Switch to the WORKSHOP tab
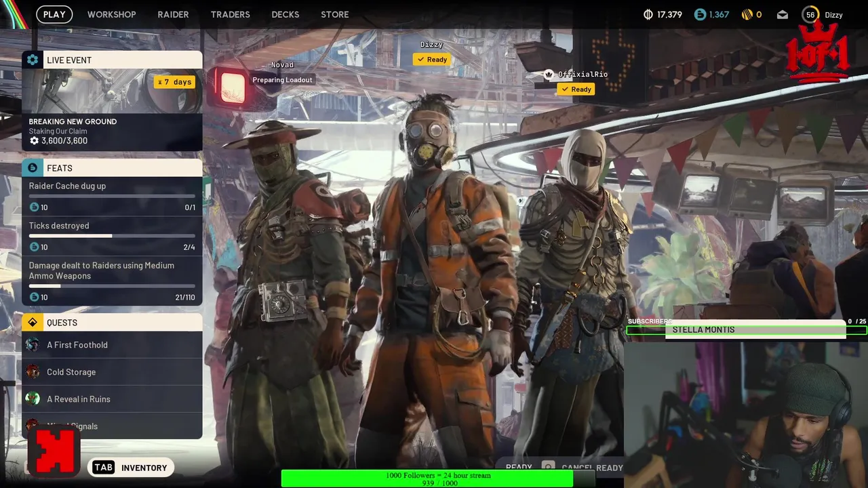Image resolution: width=868 pixels, height=488 pixels. [x=111, y=14]
